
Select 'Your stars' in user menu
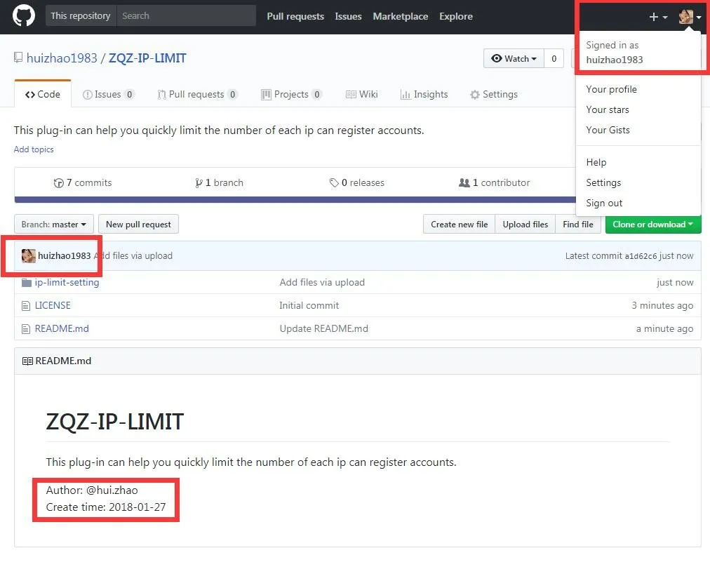coord(607,109)
